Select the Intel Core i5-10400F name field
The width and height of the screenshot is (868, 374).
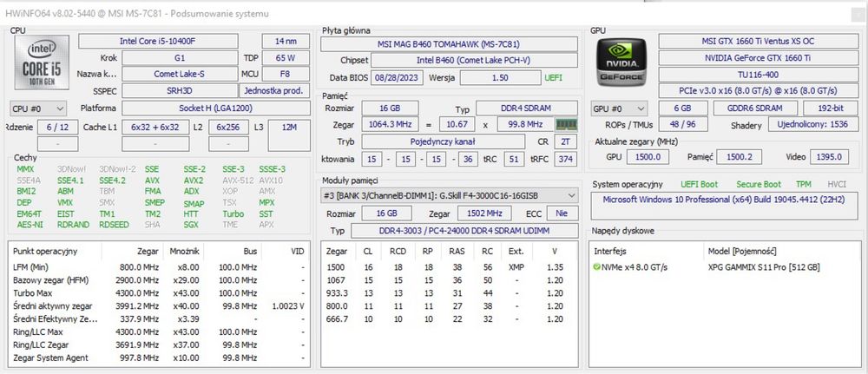click(158, 41)
